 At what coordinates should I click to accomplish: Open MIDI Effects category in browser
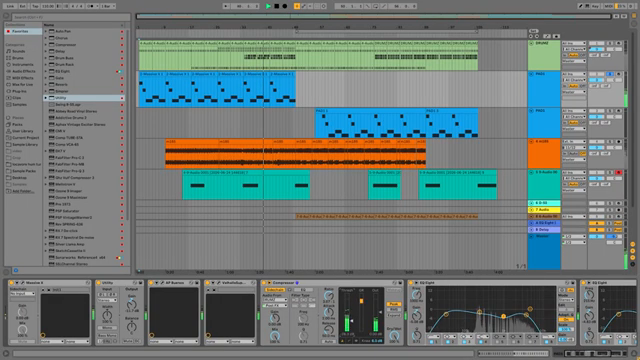[22, 78]
